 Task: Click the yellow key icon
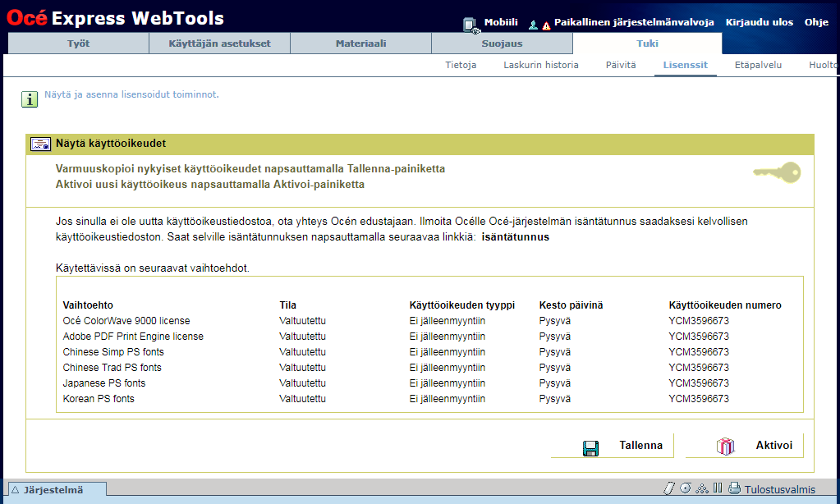[777, 172]
